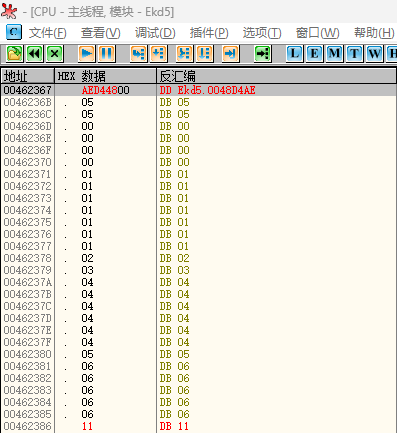
Task: Open the 查看(V) menu
Action: [x=100, y=33]
